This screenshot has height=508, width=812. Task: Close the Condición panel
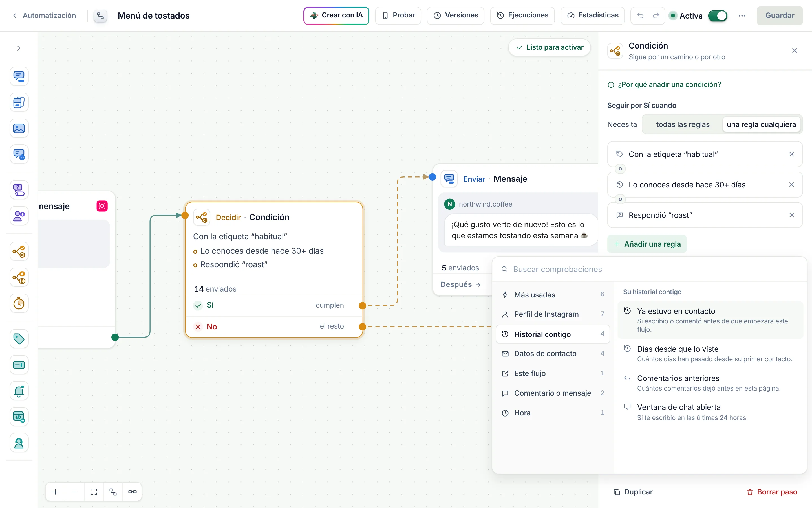(x=795, y=51)
